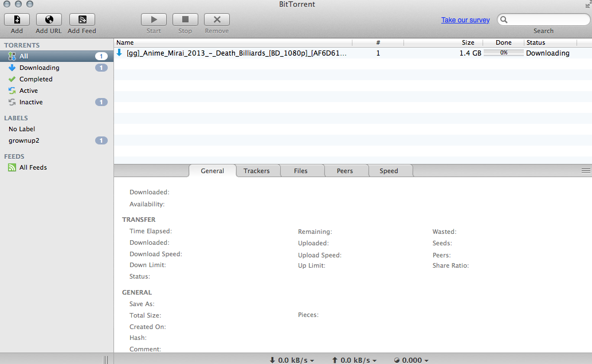Click the sidebar resize grip in status bar

(x=105, y=360)
